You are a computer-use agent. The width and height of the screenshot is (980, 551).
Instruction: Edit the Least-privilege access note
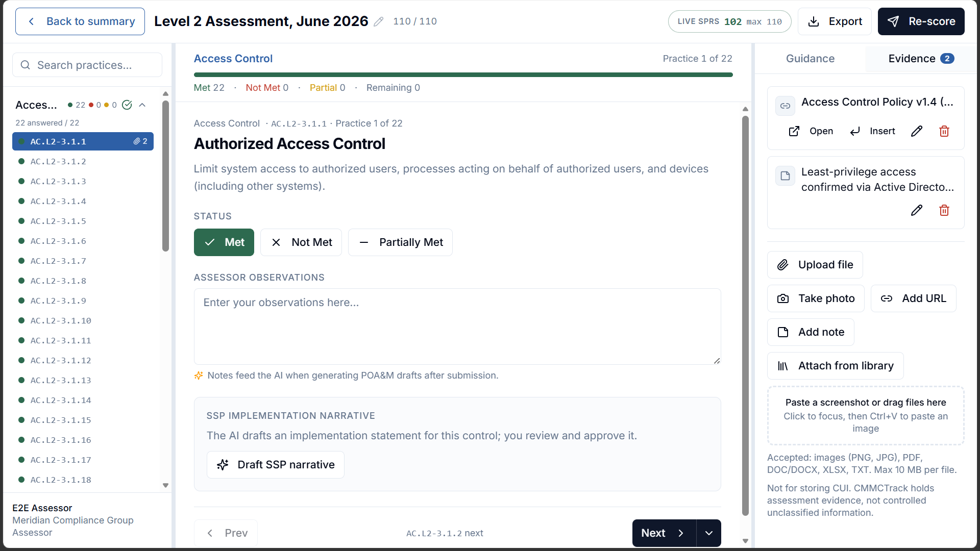tap(917, 210)
